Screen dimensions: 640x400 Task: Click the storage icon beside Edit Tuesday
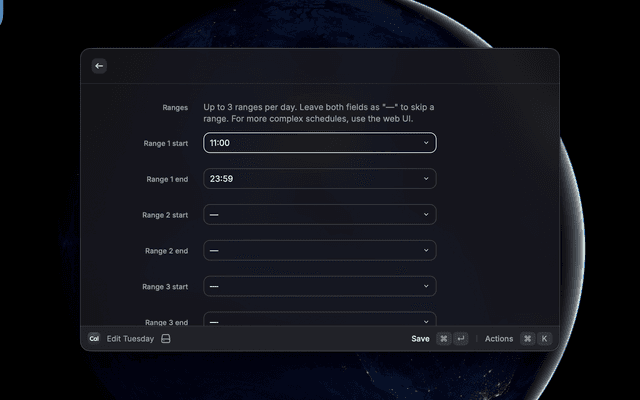coord(166,339)
